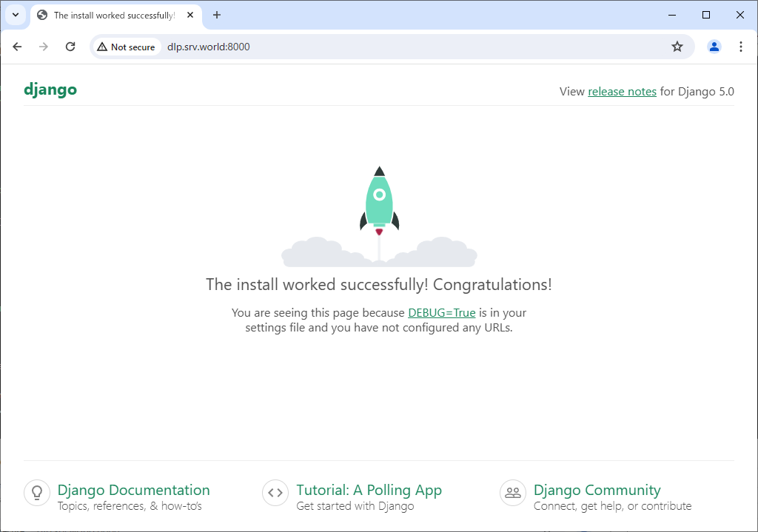Click 'Get started with Django' text
This screenshot has height=532, width=758.
coord(355,506)
